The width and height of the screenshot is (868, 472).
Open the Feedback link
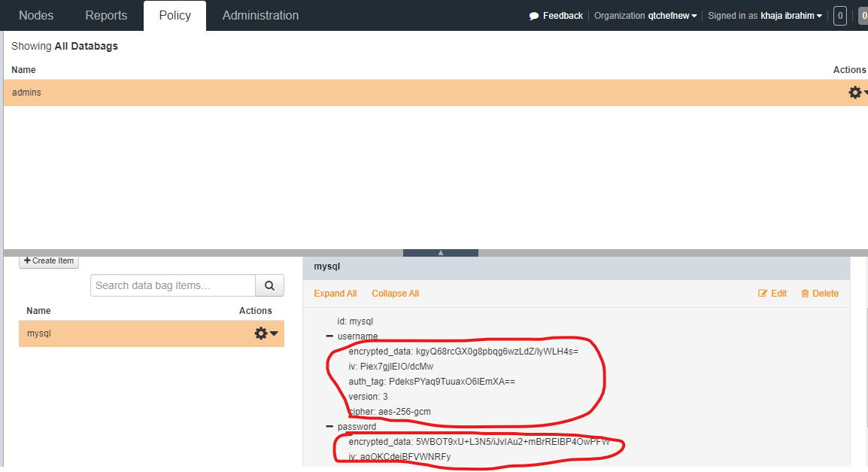pos(563,16)
